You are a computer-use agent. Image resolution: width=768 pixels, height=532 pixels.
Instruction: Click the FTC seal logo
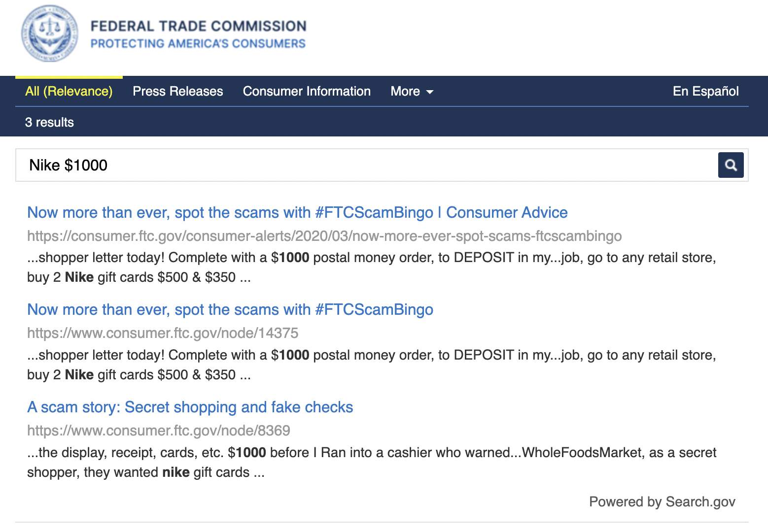click(x=49, y=33)
